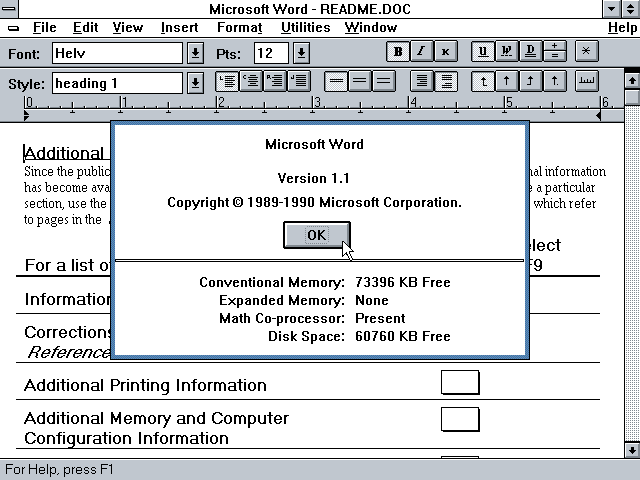Viewport: 640px width, 480px height.
Task: Open the Format menu
Action: (240, 28)
